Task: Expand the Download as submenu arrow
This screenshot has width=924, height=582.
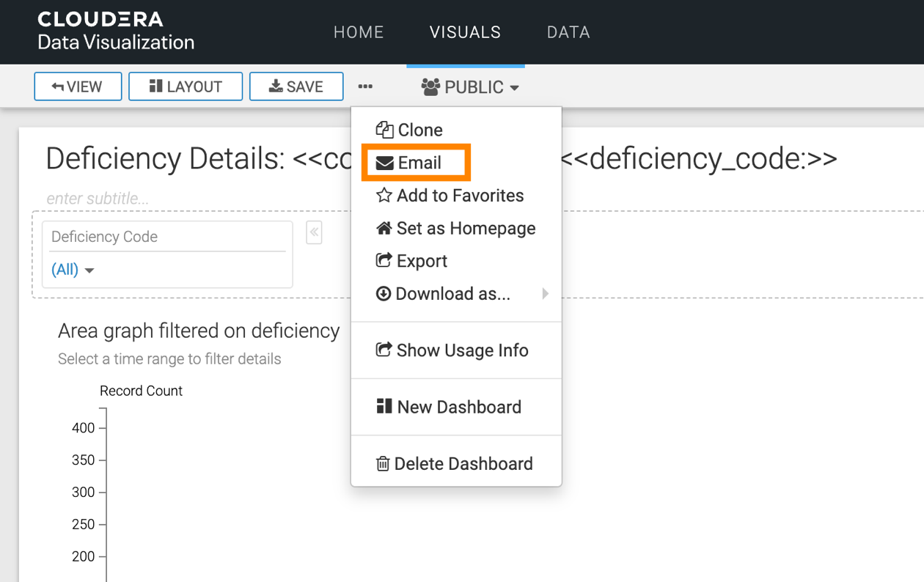Action: point(545,293)
